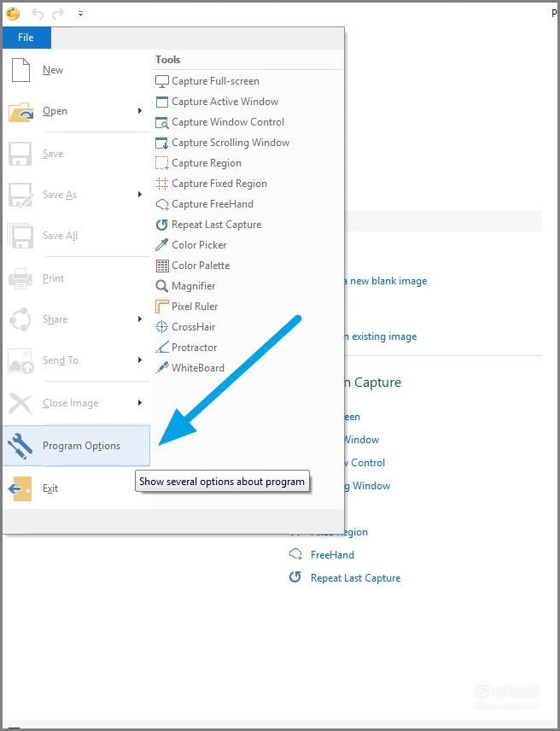Choose Exit menu entry
The width and height of the screenshot is (560, 731).
77,488
